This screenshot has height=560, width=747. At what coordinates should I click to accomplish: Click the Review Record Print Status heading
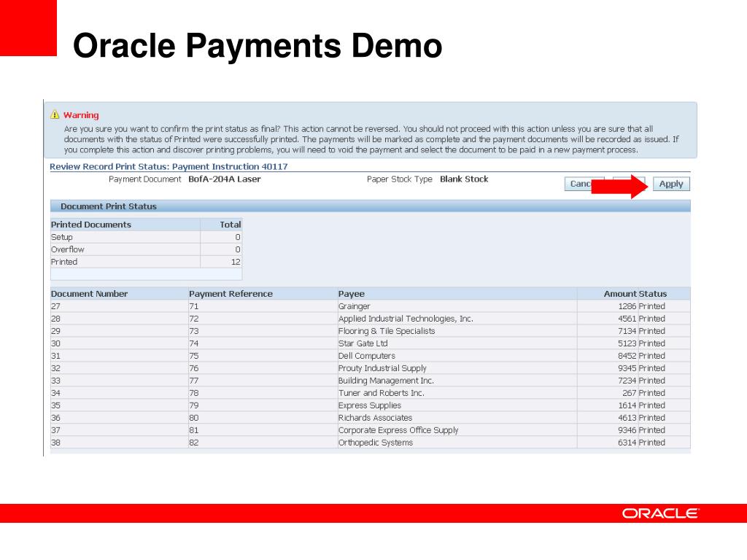coord(169,167)
